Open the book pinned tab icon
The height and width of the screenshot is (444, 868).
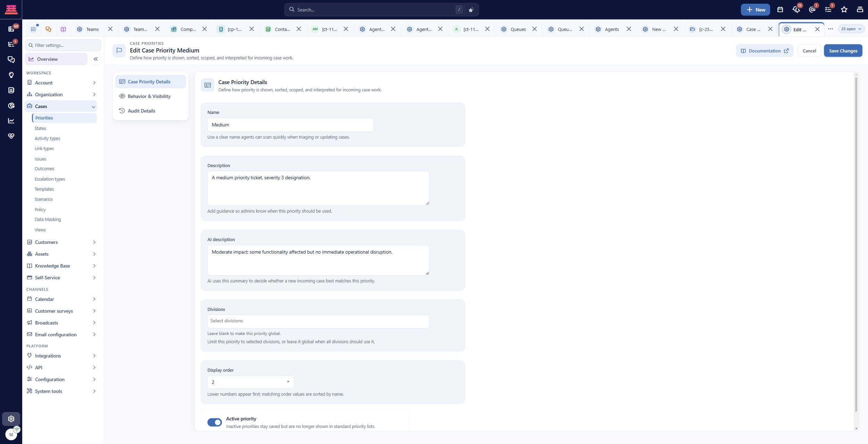coord(63,29)
